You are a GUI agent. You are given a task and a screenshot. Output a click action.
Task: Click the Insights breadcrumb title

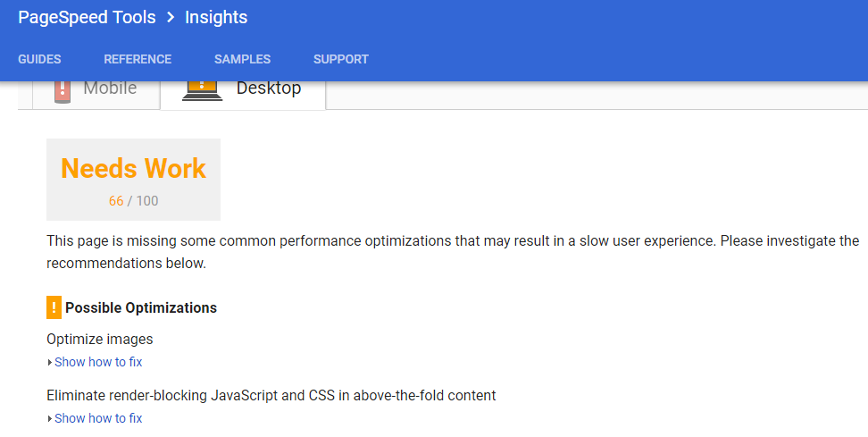tap(216, 17)
